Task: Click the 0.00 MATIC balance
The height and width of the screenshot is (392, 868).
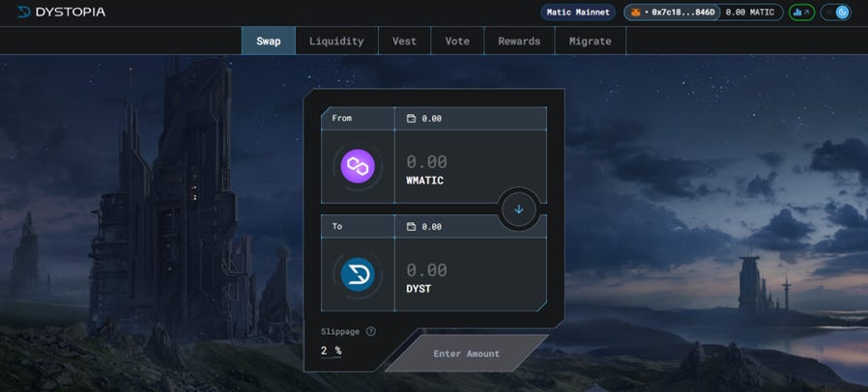Action: (x=749, y=13)
